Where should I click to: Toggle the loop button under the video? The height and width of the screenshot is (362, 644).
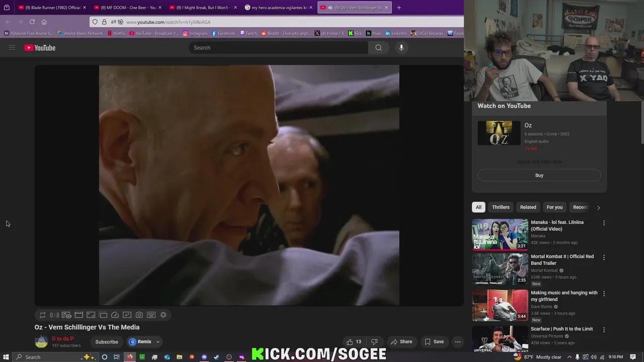pos(42,315)
